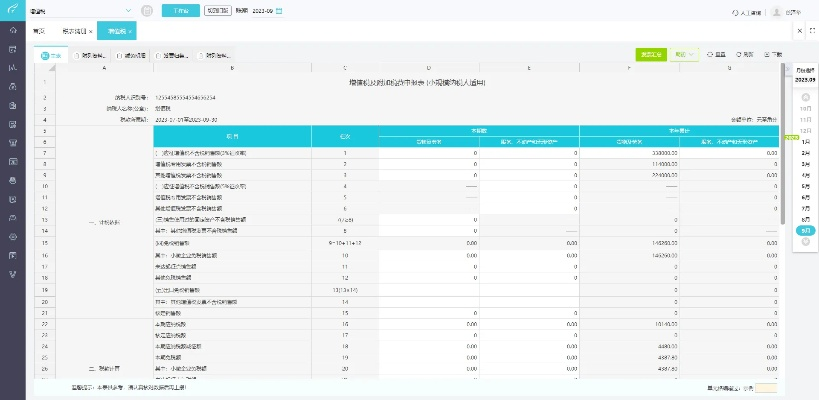Select month 7月 in month list

pyautogui.click(x=805, y=208)
